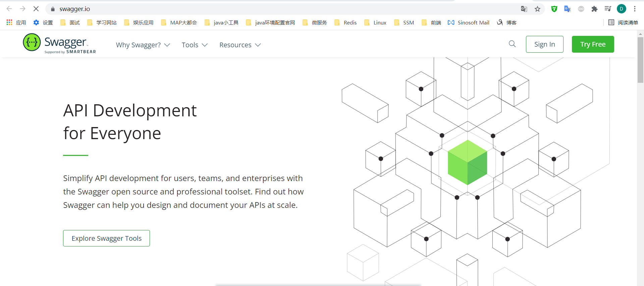644x286 pixels.
Task: Expand the Resources navigation dropdown
Action: click(x=240, y=45)
